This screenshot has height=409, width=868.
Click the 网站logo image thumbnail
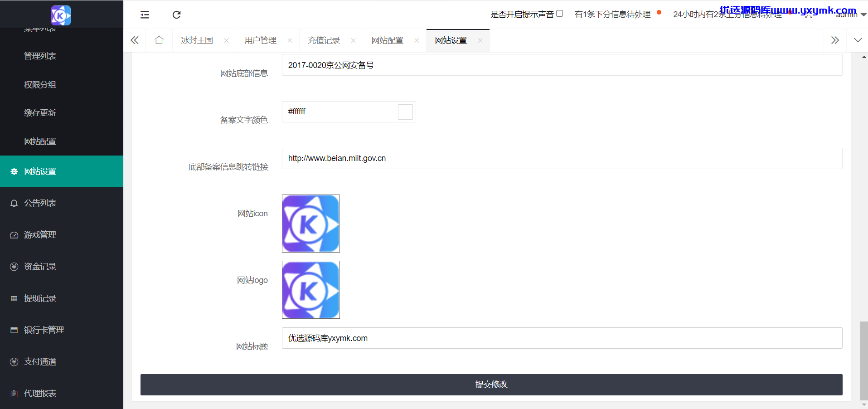coord(311,290)
